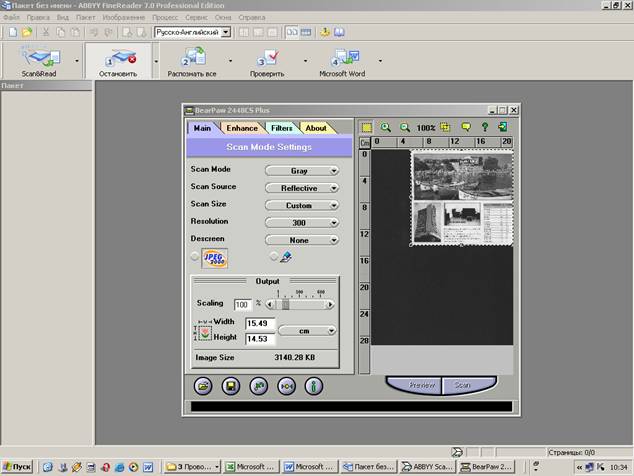The width and height of the screenshot is (634, 476).
Task: Click the open folder toolbar icon
Action: [x=27, y=32]
